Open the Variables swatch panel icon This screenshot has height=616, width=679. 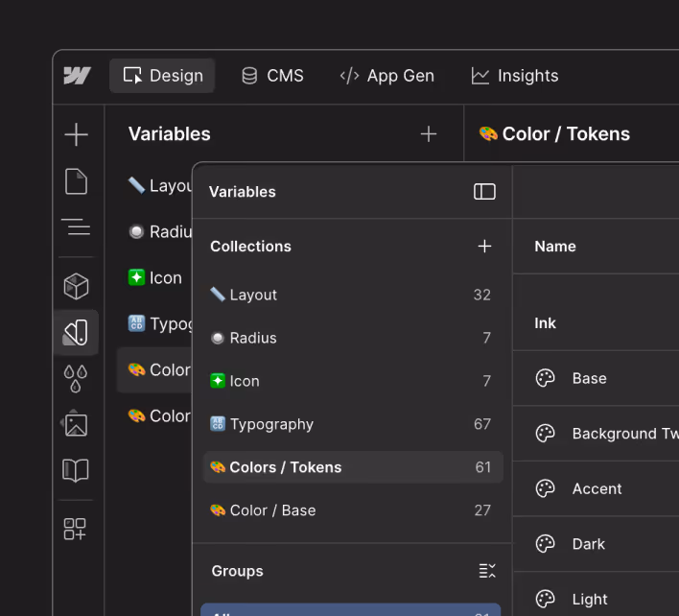point(76,333)
